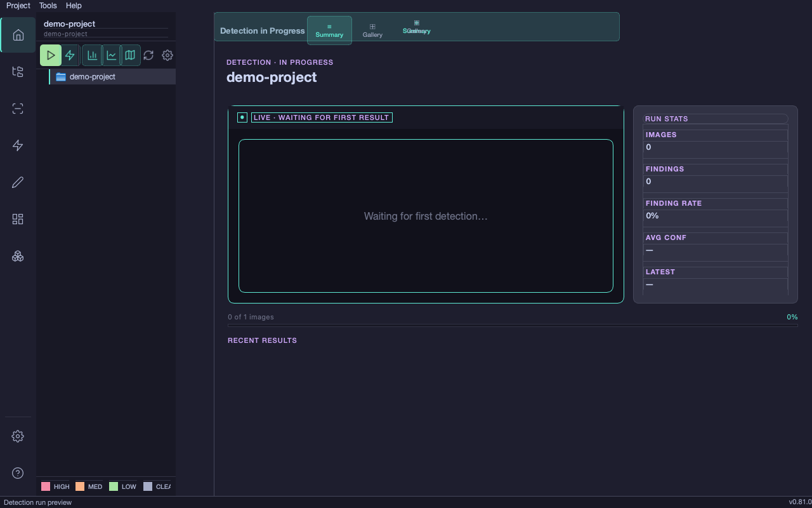Screen dimensions: 812x508
Task: Select demo-project tree row
Action: click(112, 77)
